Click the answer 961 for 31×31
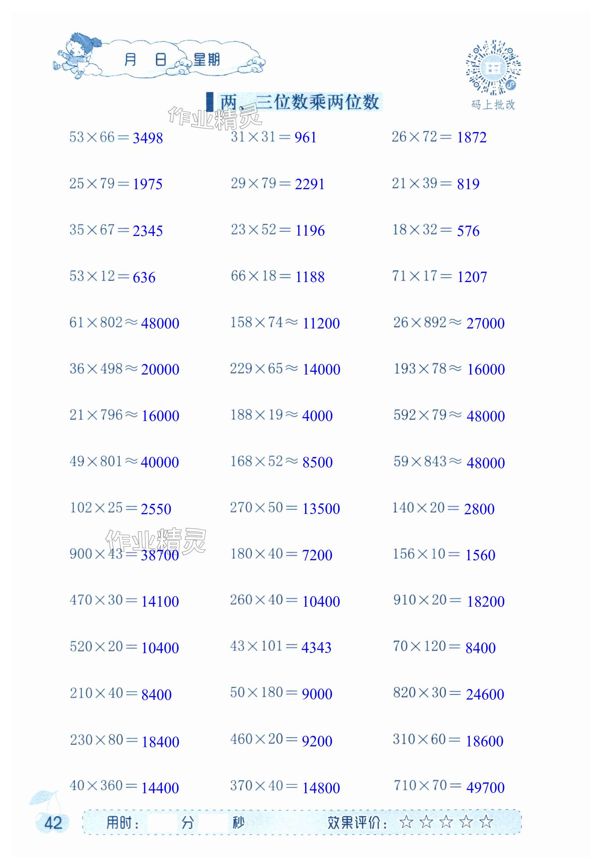The image size is (601, 868). (x=305, y=137)
